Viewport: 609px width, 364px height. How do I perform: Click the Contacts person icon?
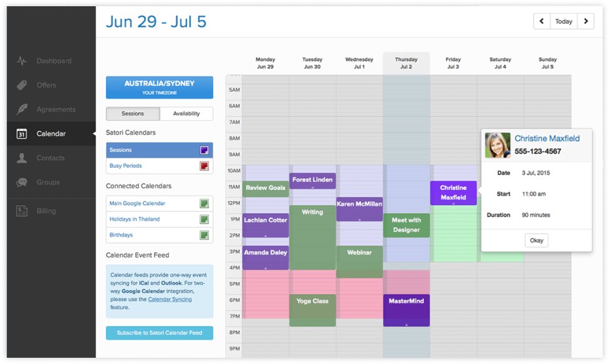pos(22,158)
